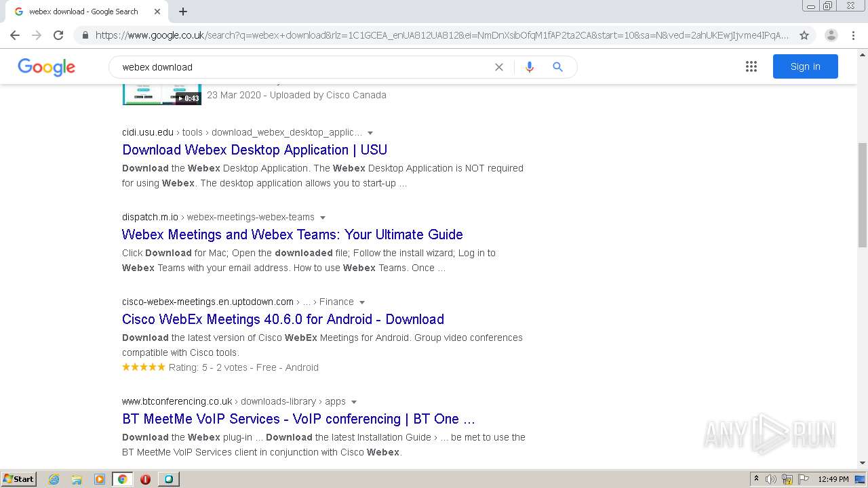The height and width of the screenshot is (488, 868).
Task: Select the Chrome taskbar button
Action: pos(123,479)
